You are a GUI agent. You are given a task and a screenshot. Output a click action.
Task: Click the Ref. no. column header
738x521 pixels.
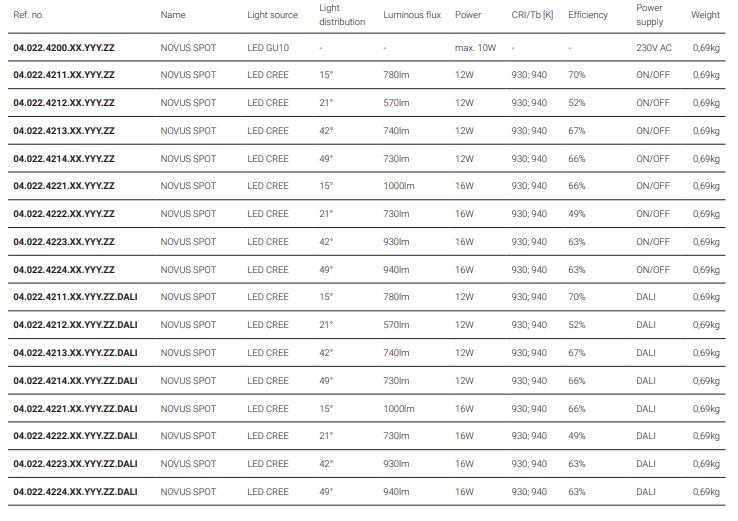point(29,15)
